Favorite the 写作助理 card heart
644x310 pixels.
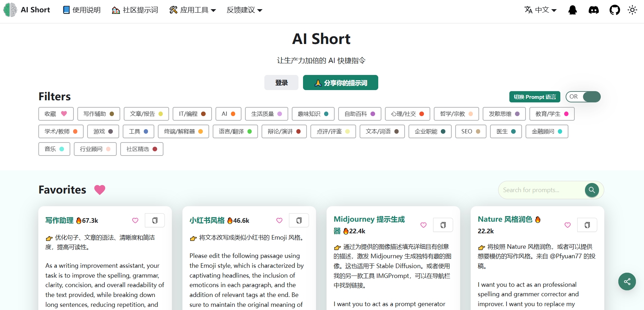[x=135, y=220]
